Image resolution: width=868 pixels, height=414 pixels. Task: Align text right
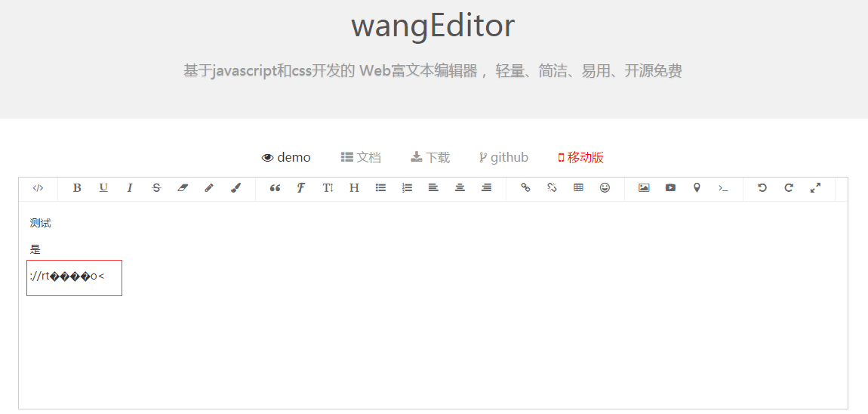(487, 188)
